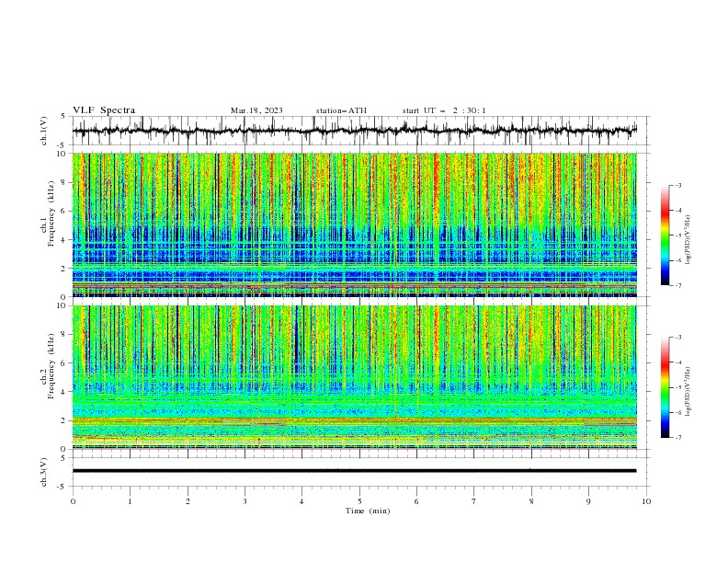Image resolution: width=728 pixels, height=563 pixels.
Task: Click the "8" tick on the time axis
Action: pyautogui.click(x=531, y=501)
